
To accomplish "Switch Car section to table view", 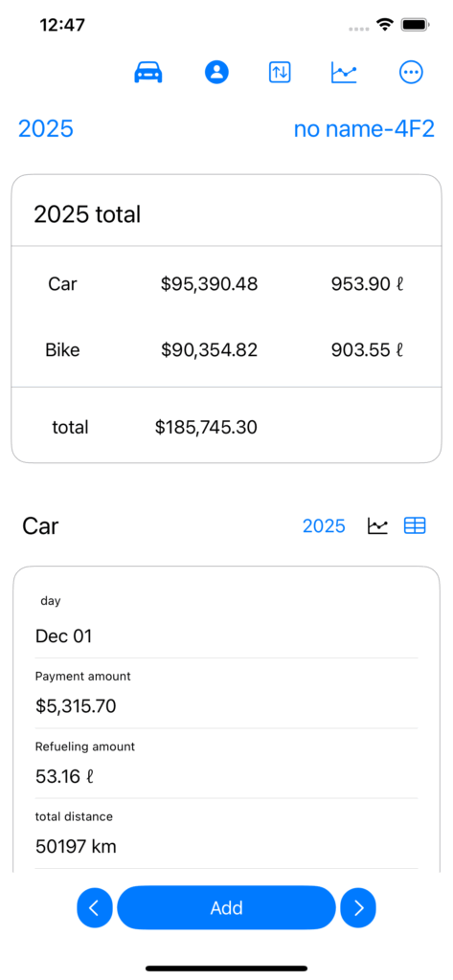I will [x=415, y=526].
